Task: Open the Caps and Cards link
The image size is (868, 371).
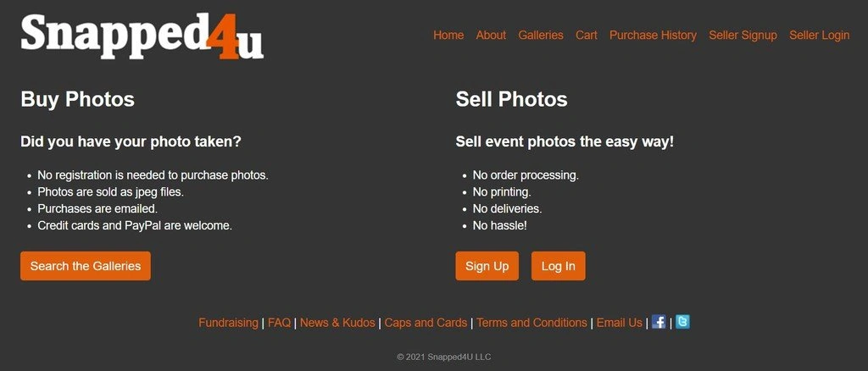Action: (x=426, y=323)
